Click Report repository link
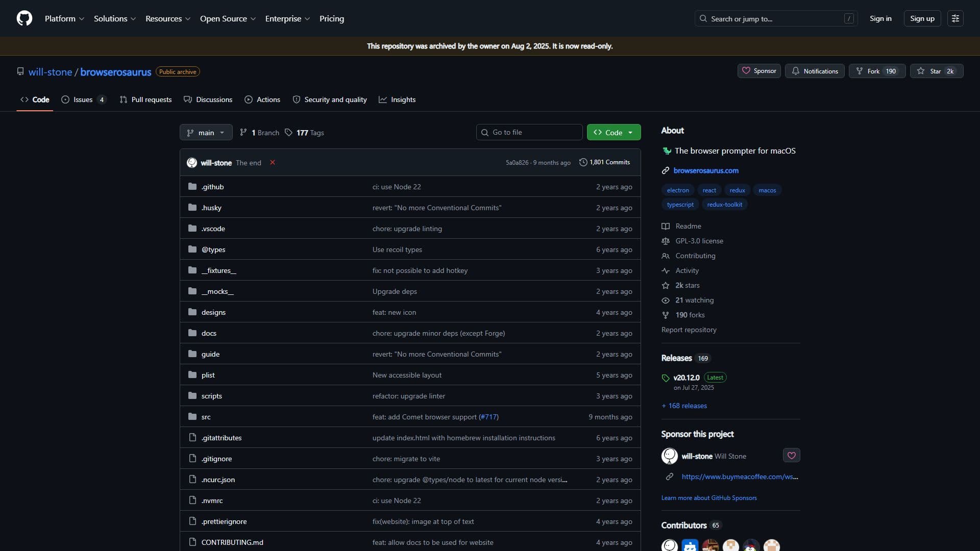980x551 pixels. (689, 330)
